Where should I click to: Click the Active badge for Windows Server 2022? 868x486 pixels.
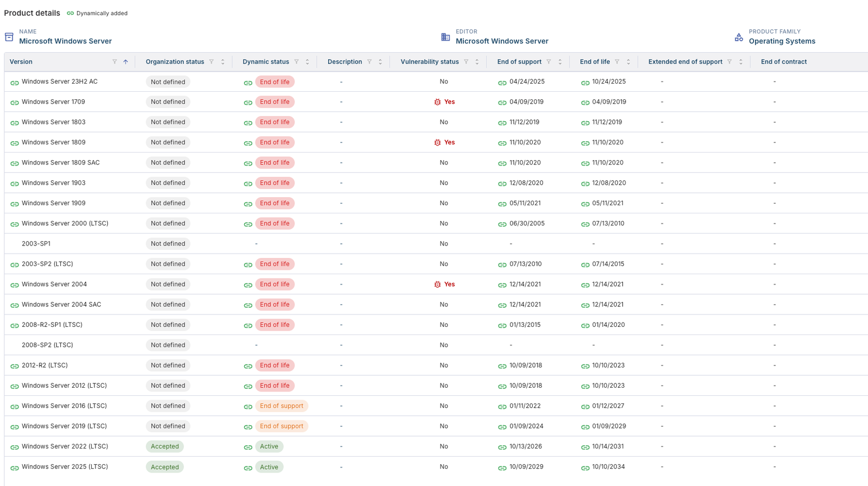[x=269, y=446]
